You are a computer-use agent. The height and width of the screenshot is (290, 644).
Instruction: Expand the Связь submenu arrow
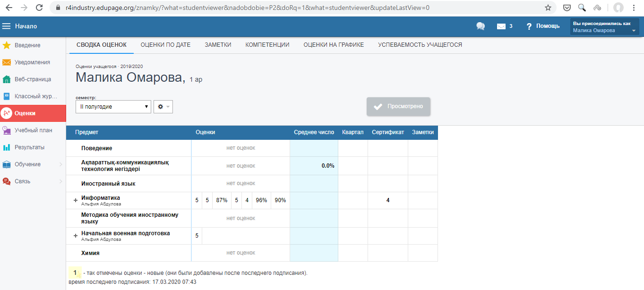61,181
